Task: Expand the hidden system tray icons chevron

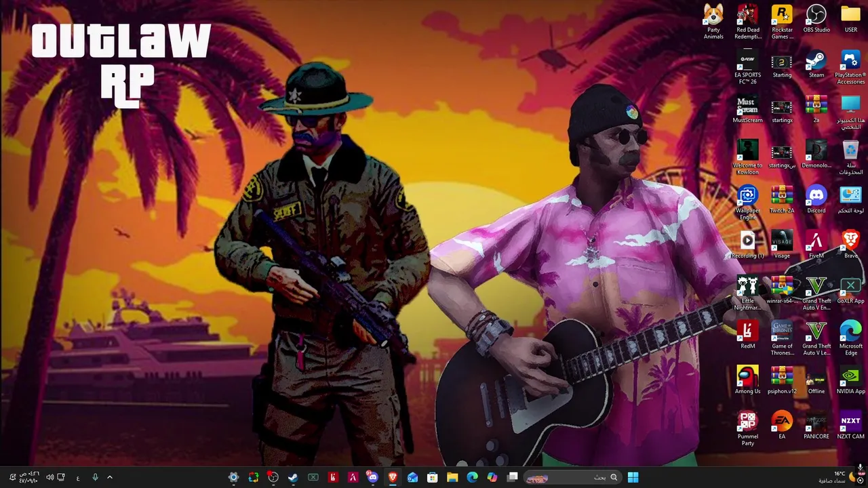Action: pos(110,477)
